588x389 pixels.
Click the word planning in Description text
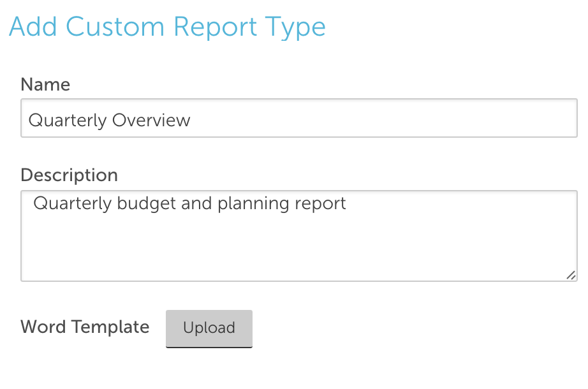(253, 204)
